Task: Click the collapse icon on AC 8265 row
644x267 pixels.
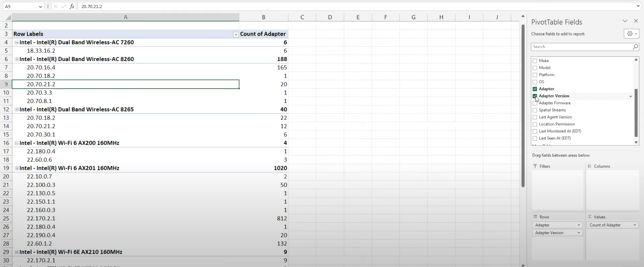Action: coord(16,109)
